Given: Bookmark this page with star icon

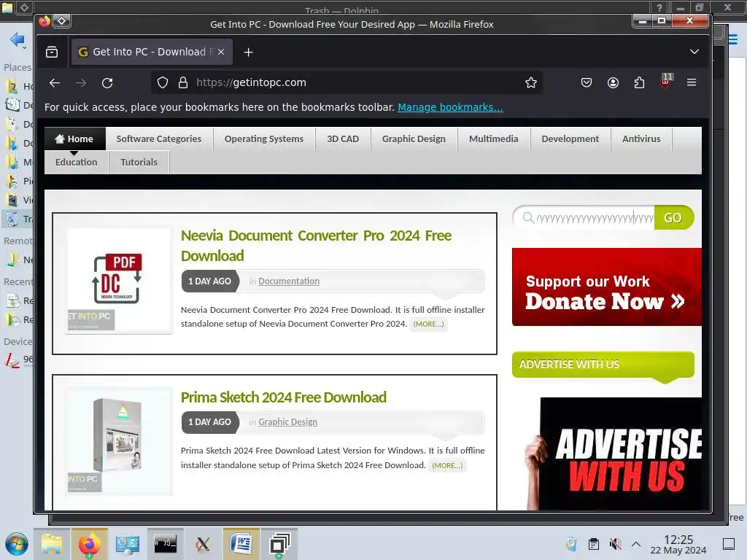Looking at the screenshot, I should (531, 83).
